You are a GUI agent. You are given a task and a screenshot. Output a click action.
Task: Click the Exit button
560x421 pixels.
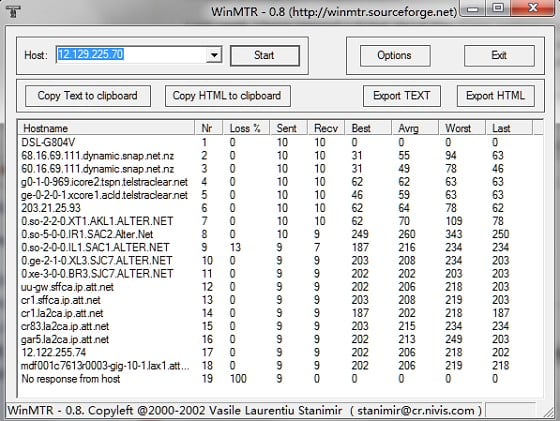[x=499, y=55]
